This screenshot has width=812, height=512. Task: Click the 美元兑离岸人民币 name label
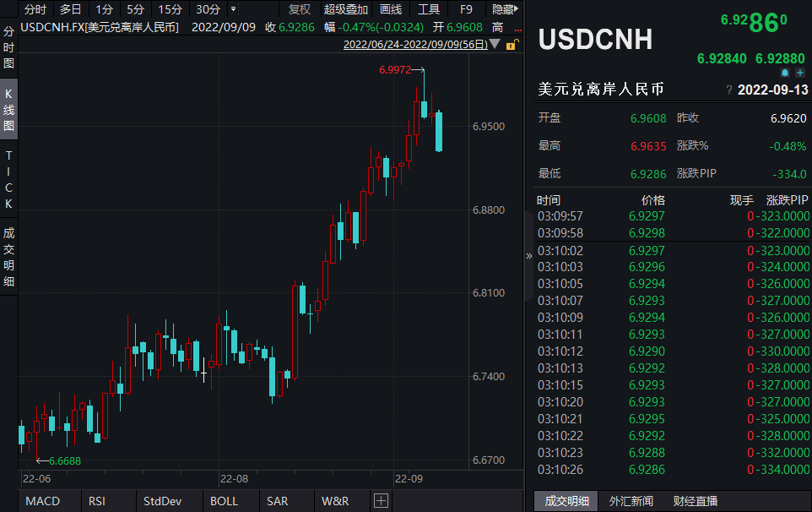tap(601, 89)
